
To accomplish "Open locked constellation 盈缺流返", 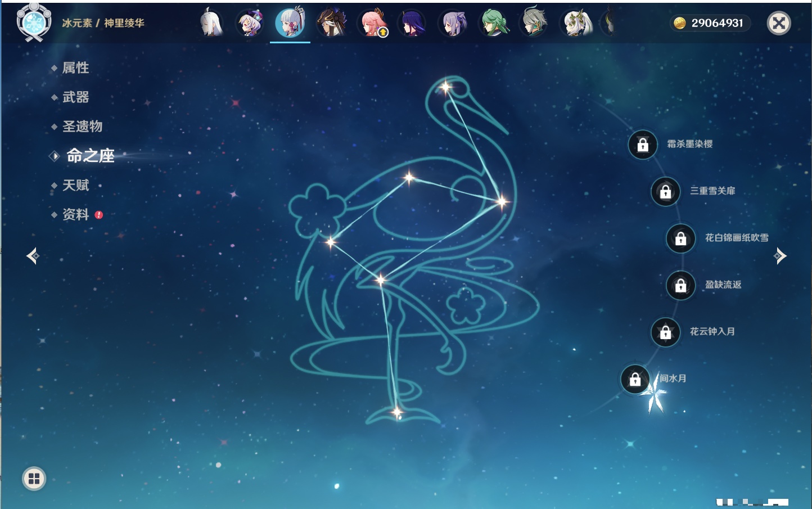I will 681,285.
